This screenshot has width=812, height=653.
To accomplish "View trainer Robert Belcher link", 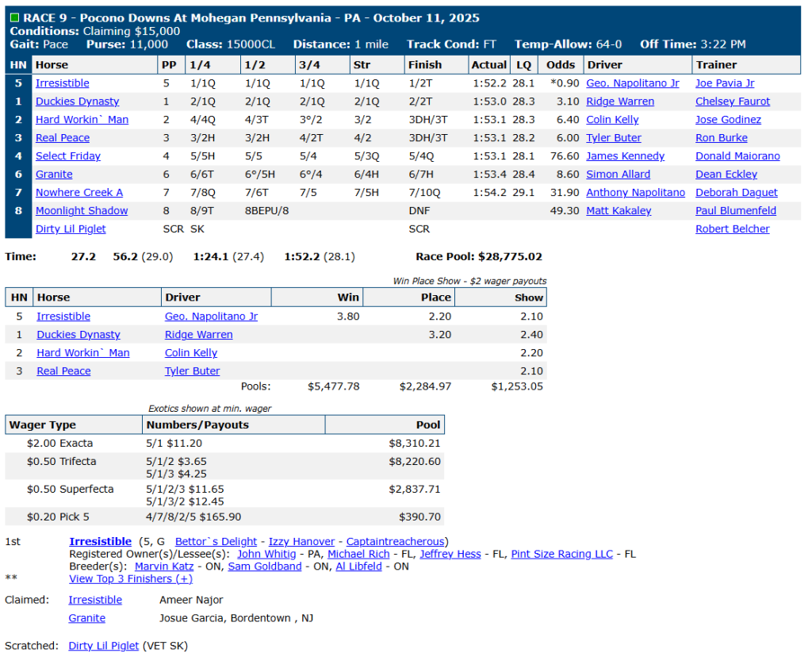I will [732, 229].
